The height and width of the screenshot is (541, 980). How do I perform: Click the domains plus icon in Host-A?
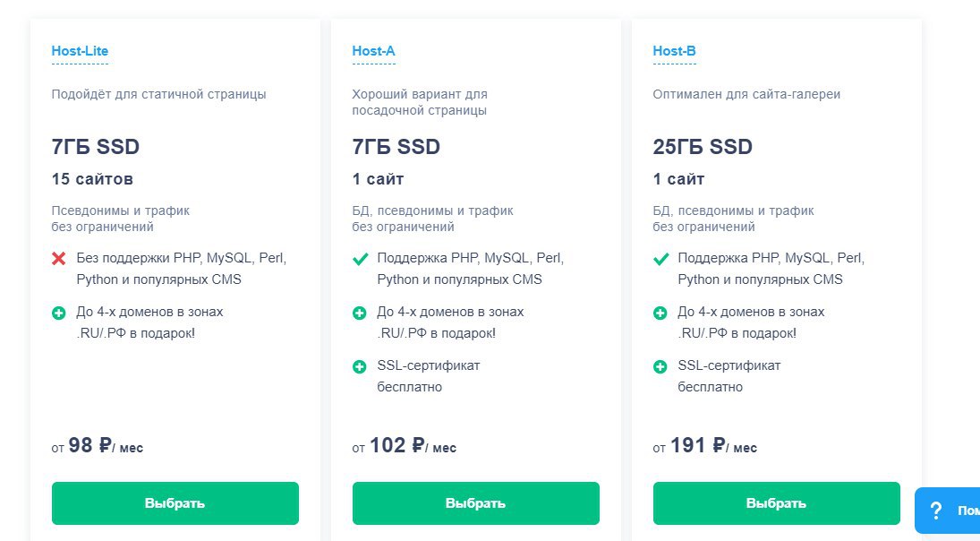pyautogui.click(x=360, y=313)
